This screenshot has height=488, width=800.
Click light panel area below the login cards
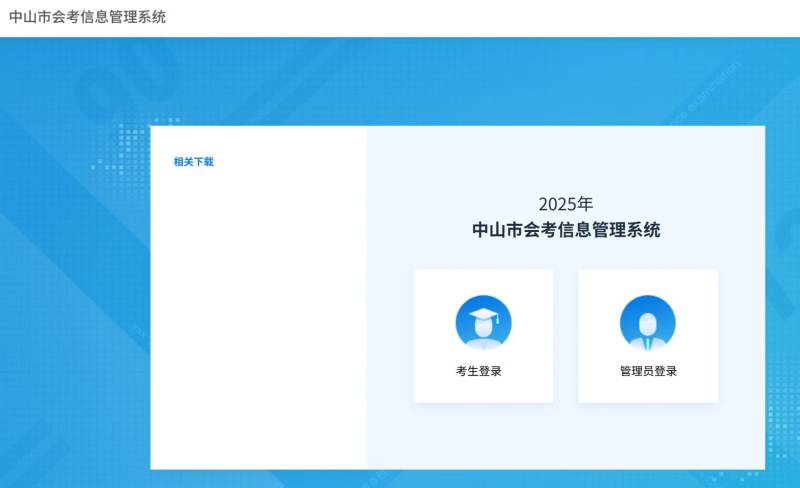[566, 435]
